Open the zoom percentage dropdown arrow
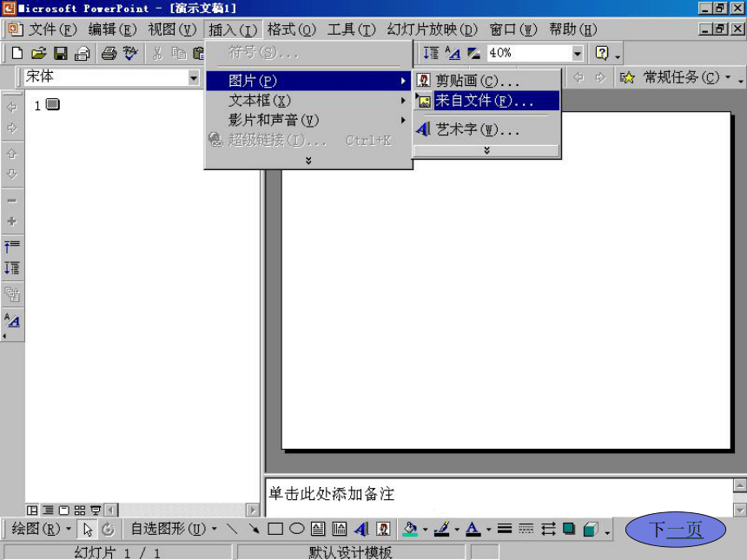The height and width of the screenshot is (560, 747). (x=577, y=53)
